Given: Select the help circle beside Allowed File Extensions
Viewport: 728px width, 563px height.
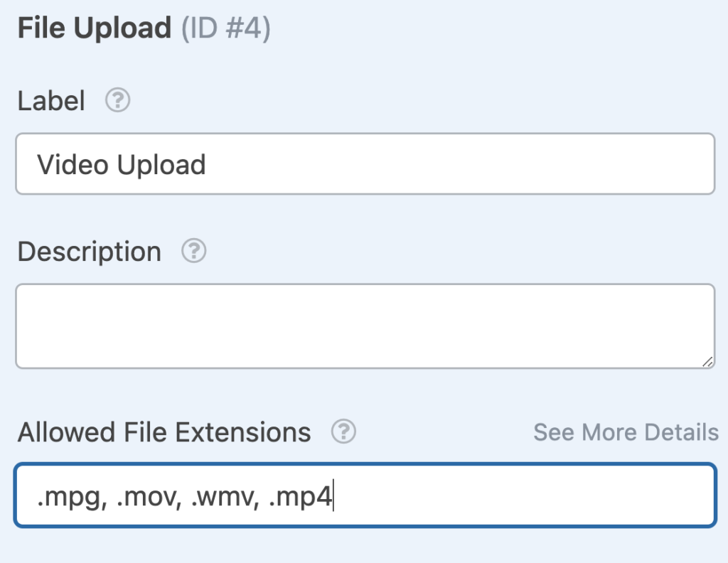Looking at the screenshot, I should point(342,431).
